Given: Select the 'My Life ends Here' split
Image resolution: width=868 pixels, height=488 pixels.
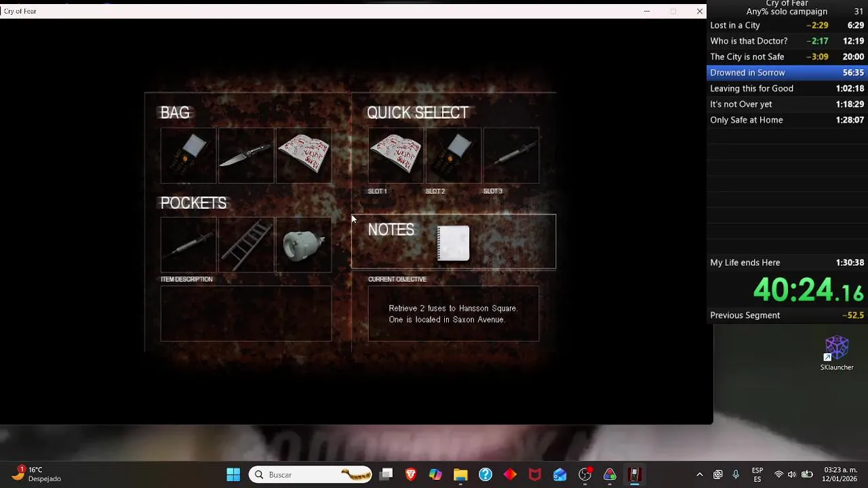Looking at the screenshot, I should (787, 262).
